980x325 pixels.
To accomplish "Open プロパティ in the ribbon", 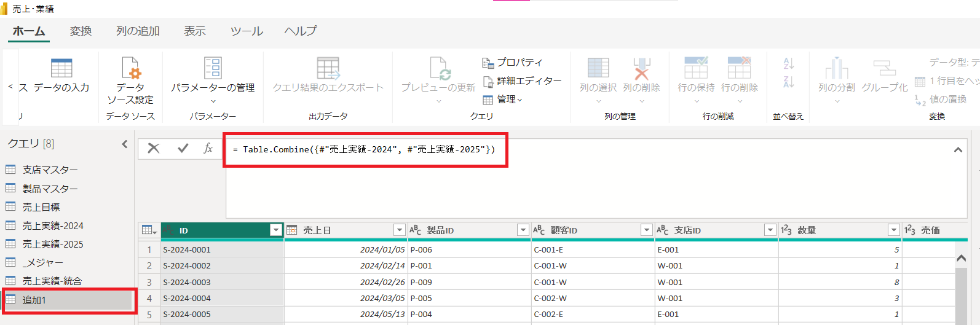I will click(512, 62).
